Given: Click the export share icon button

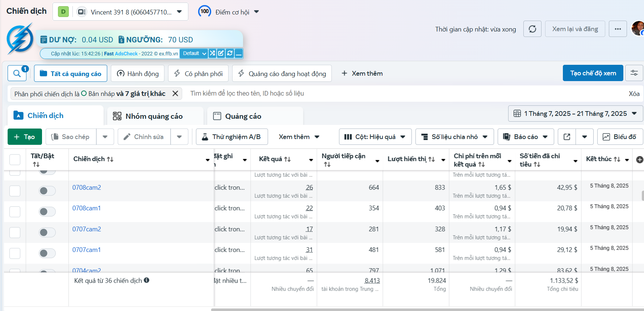Looking at the screenshot, I should 567,137.
